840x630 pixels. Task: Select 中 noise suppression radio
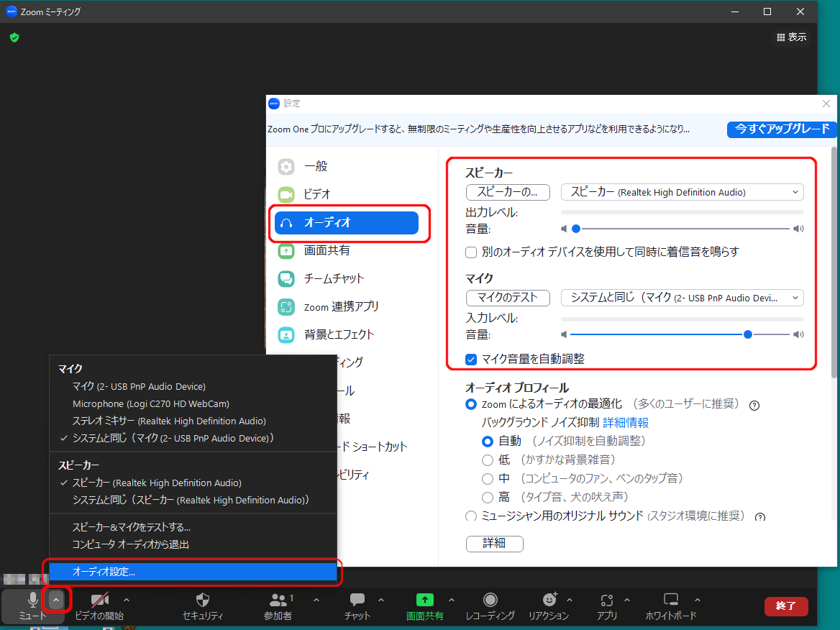(487, 478)
